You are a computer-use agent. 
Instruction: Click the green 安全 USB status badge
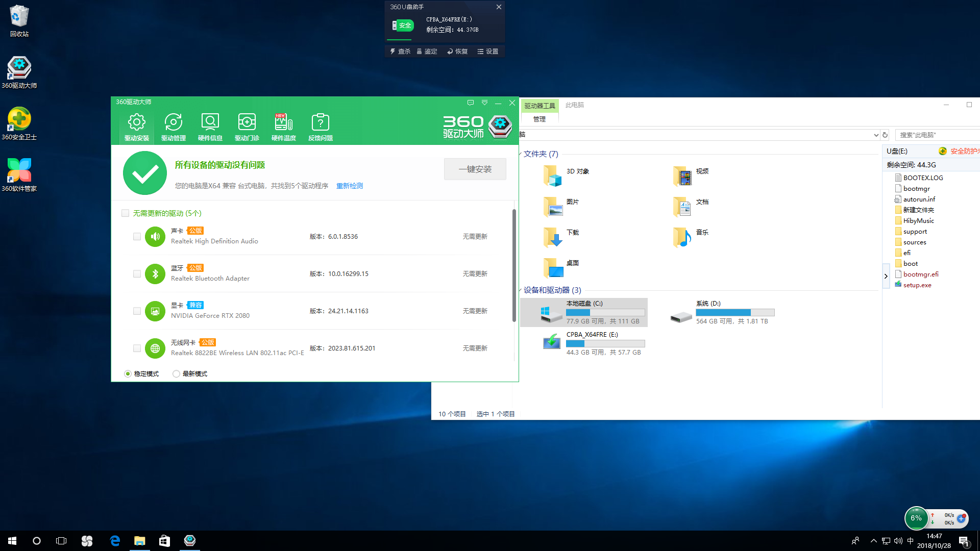click(x=403, y=25)
